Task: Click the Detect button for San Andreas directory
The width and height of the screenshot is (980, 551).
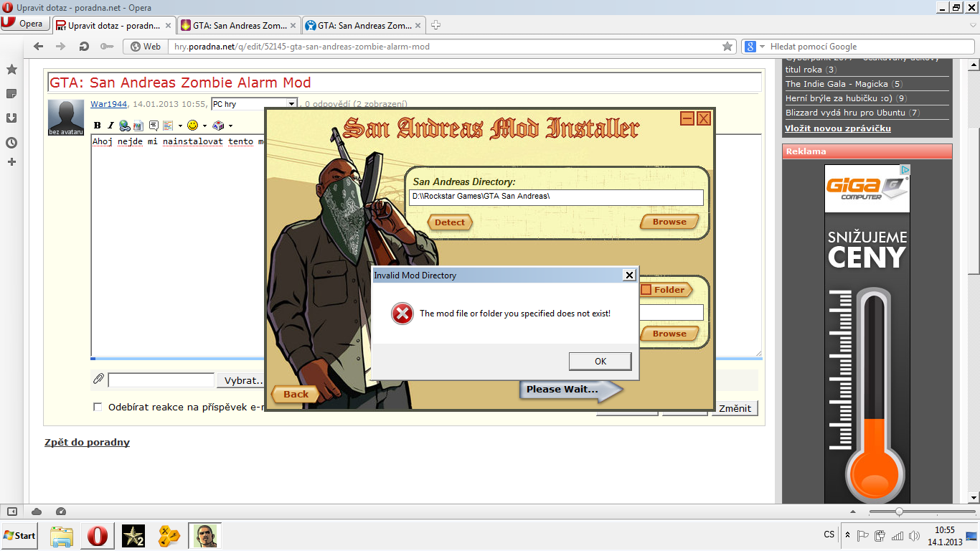Action: click(x=450, y=222)
